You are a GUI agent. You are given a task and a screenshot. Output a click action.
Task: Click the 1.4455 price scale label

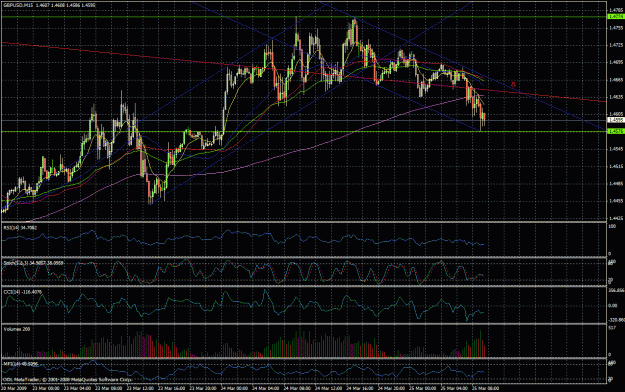[616, 201]
